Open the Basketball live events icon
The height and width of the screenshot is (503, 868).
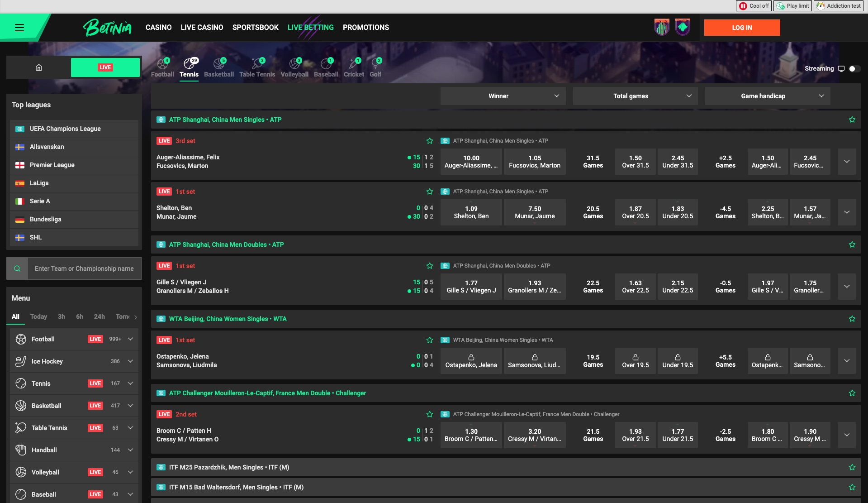[219, 64]
